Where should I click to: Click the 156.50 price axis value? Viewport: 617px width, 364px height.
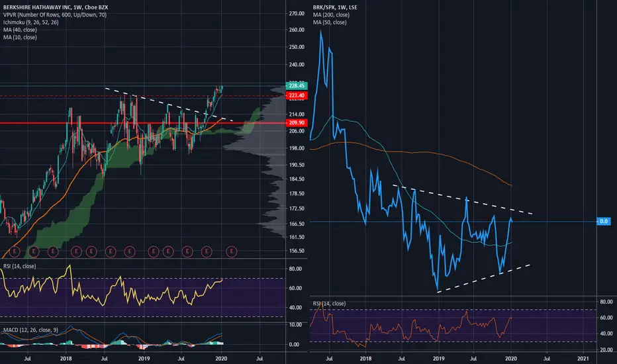coord(297,251)
